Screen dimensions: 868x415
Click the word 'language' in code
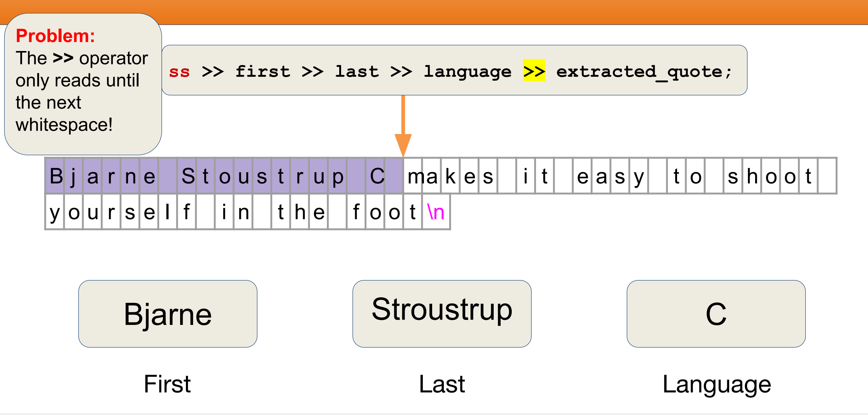468,72
